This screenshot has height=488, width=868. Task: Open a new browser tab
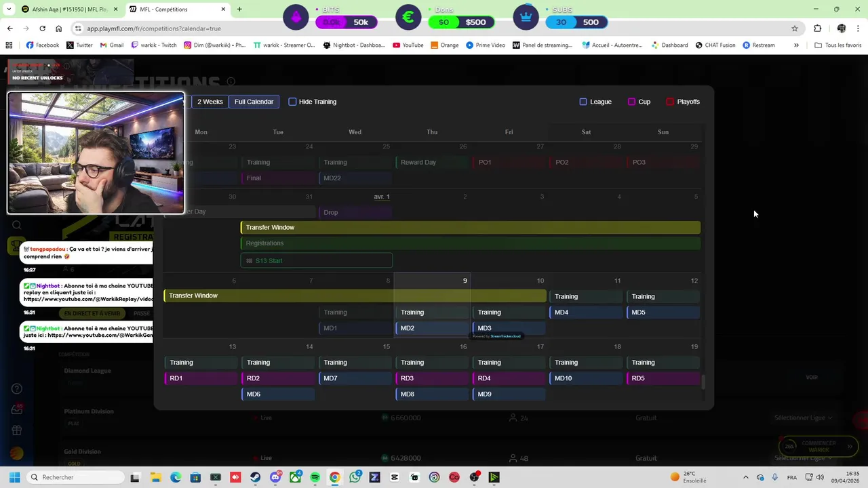click(x=239, y=9)
